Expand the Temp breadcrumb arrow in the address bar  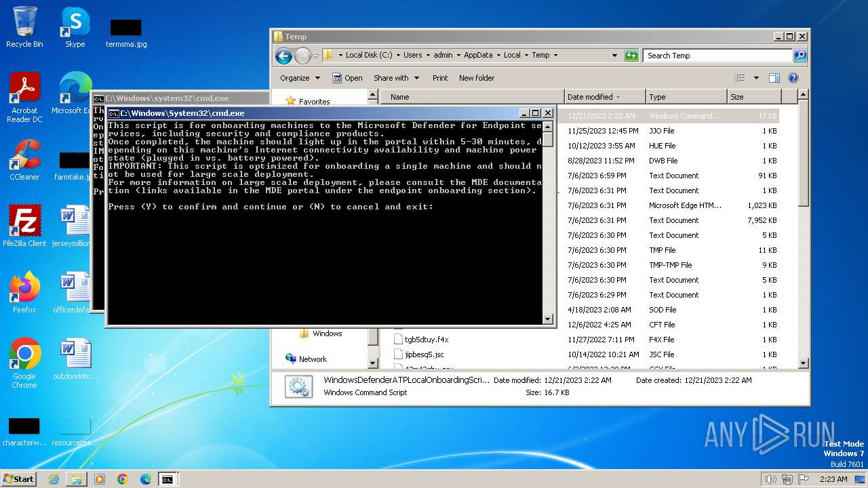pyautogui.click(x=555, y=56)
